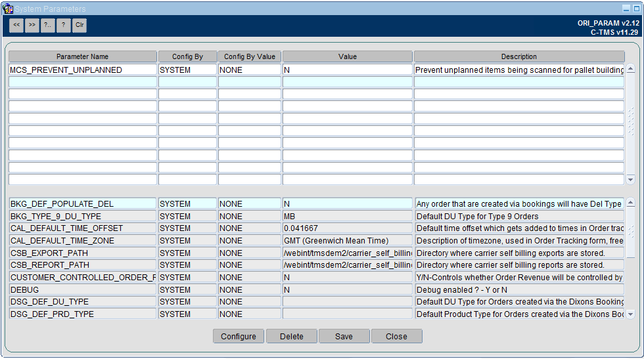Select CSB_REPORT_PATH parameter

(83, 265)
